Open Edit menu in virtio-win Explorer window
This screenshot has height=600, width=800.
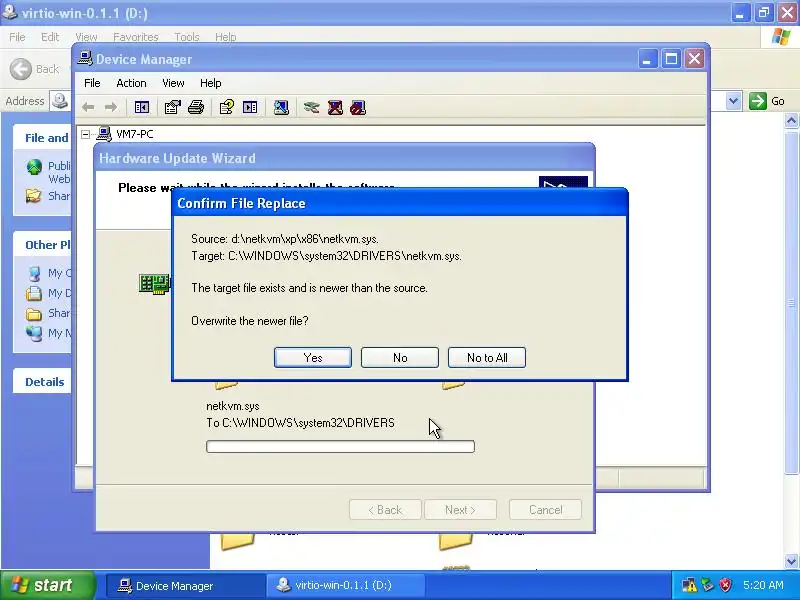(x=50, y=37)
